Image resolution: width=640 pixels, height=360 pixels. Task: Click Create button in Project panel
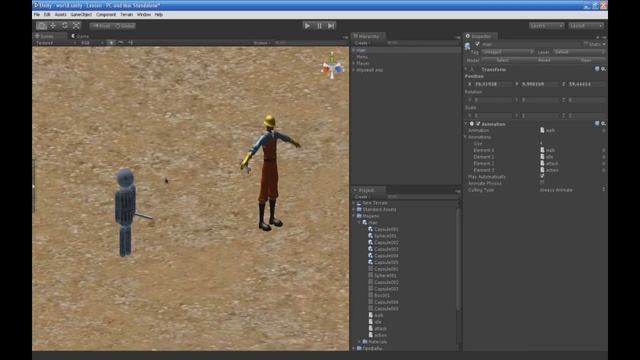coord(361,196)
